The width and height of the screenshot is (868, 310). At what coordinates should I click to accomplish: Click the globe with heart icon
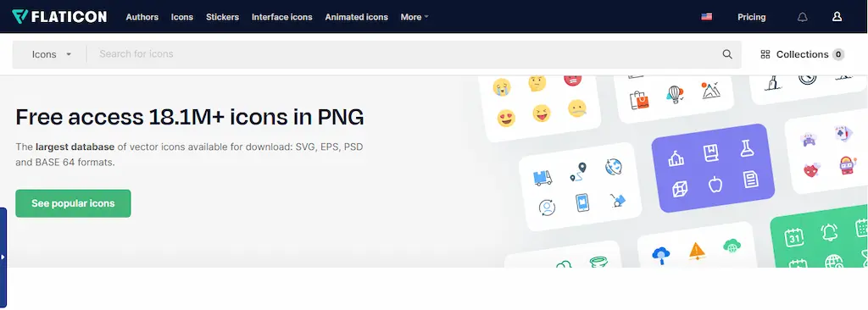point(614,167)
